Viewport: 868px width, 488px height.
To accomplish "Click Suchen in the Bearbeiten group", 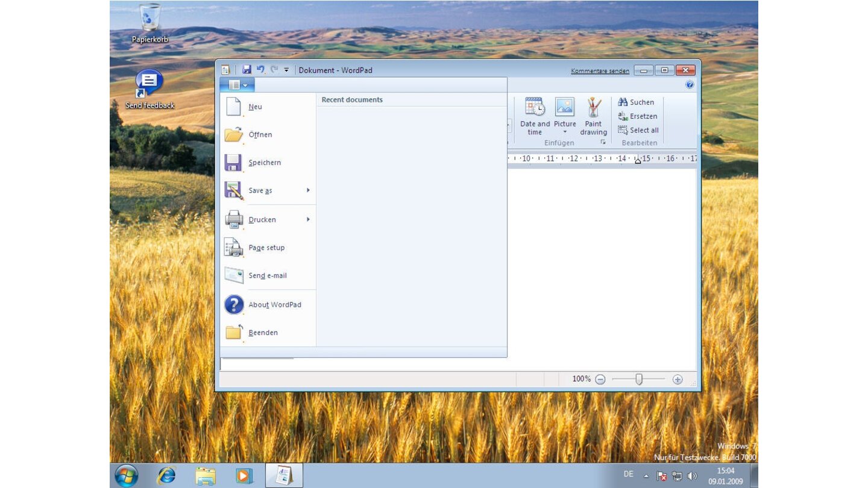I will (x=636, y=102).
